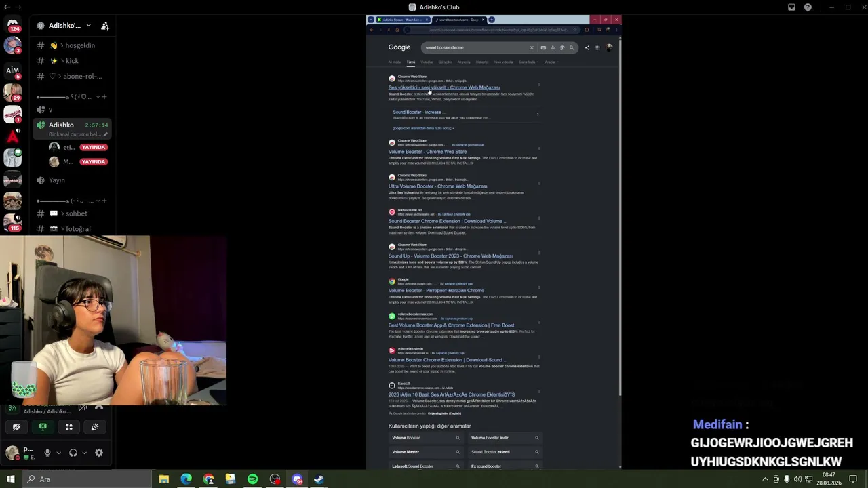Open Best Volume Booster App result

451,325
